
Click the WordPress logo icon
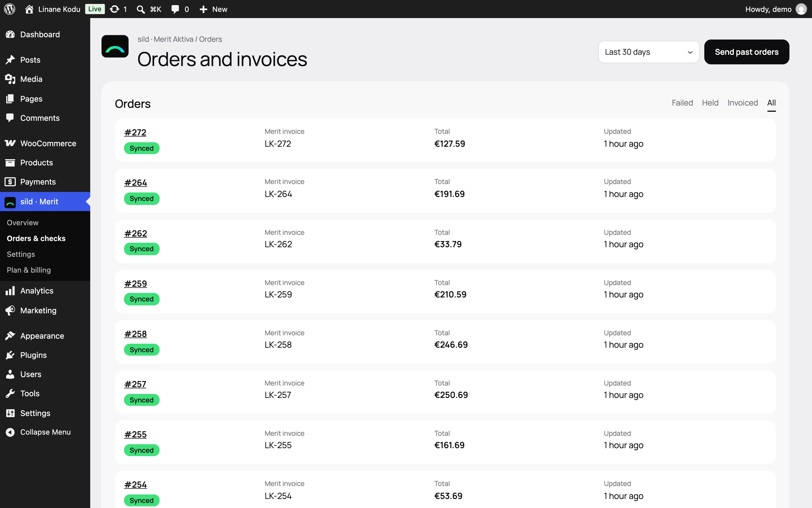point(10,9)
